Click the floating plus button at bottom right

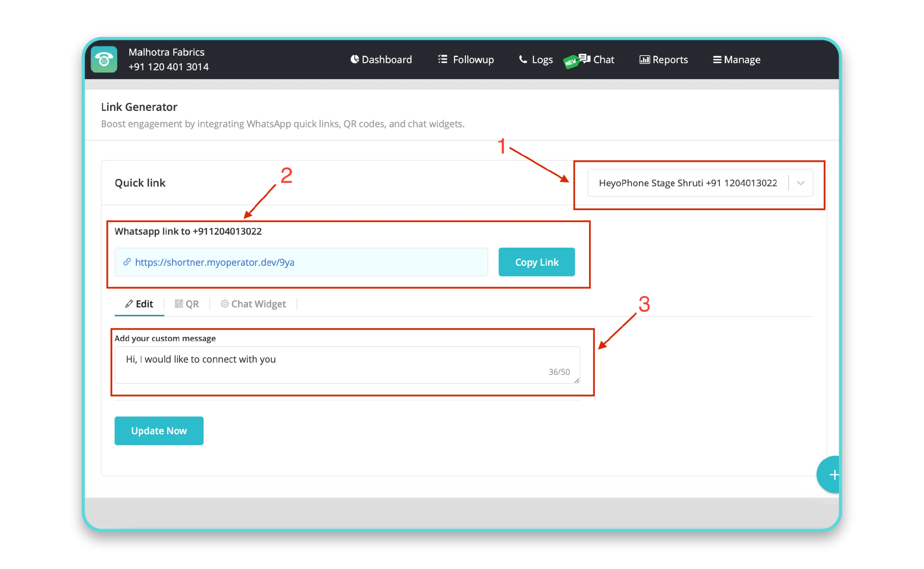834,474
